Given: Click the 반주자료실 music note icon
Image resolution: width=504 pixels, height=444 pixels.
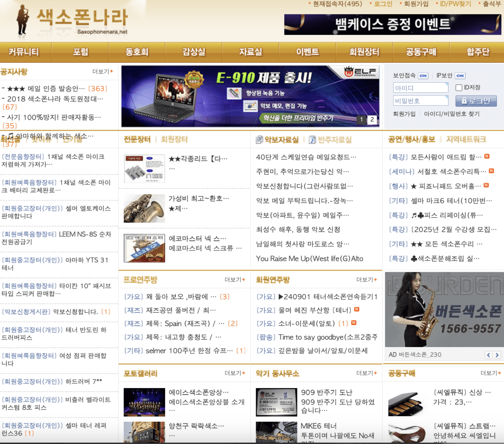Looking at the screenshot, I should (312, 140).
